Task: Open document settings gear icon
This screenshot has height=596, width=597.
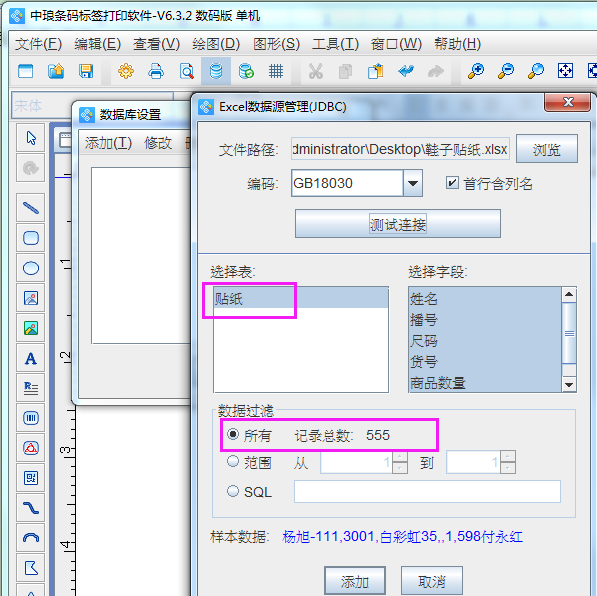Action: (x=126, y=71)
